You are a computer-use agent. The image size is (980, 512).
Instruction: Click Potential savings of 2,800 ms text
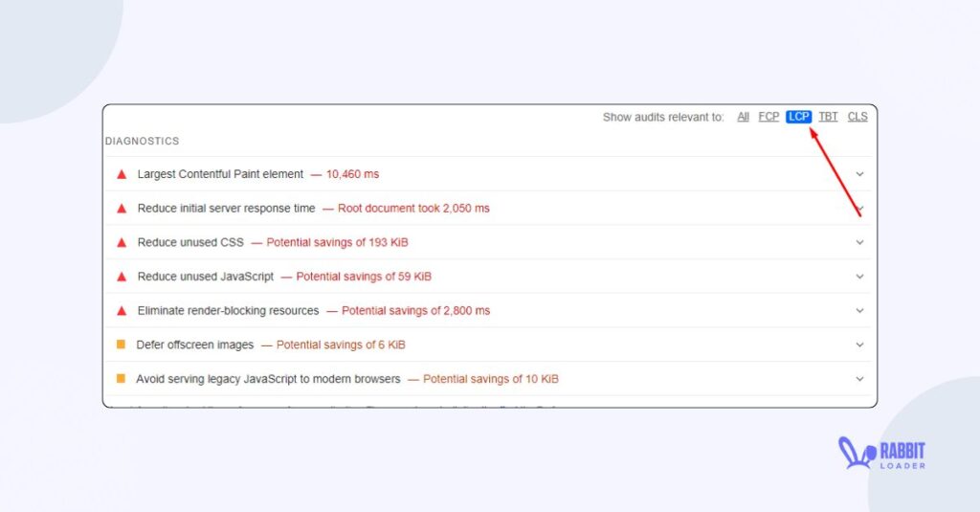coord(415,311)
